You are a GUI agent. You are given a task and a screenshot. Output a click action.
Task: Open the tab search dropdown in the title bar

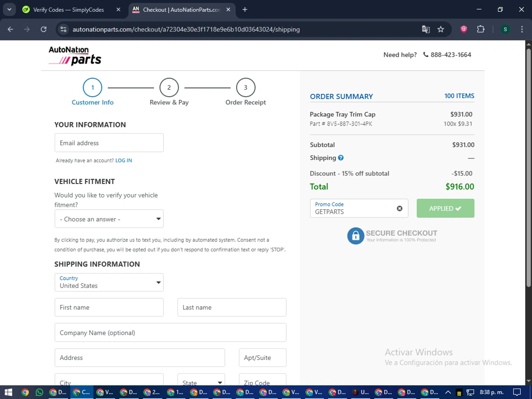point(9,10)
